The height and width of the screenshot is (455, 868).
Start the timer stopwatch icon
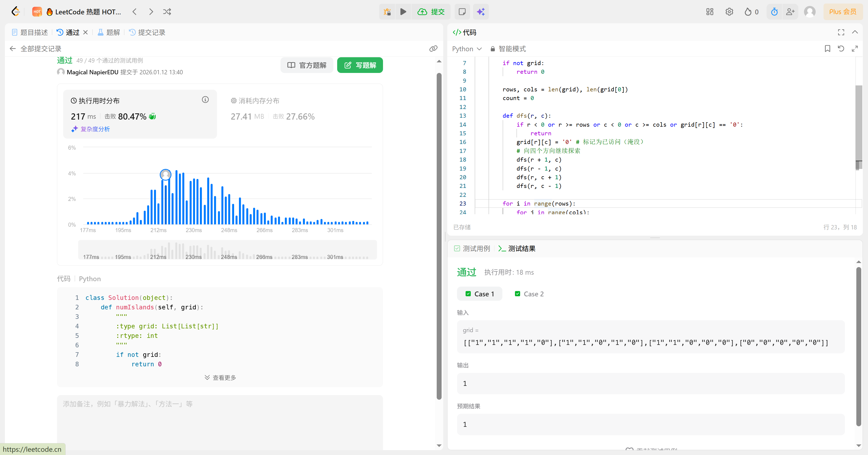point(774,12)
